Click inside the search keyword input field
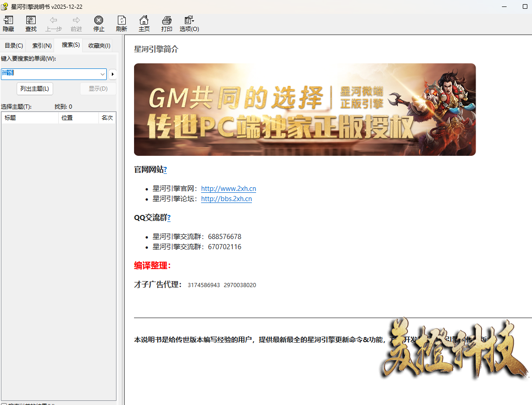Viewport: 532px width, 405px height. coord(51,74)
